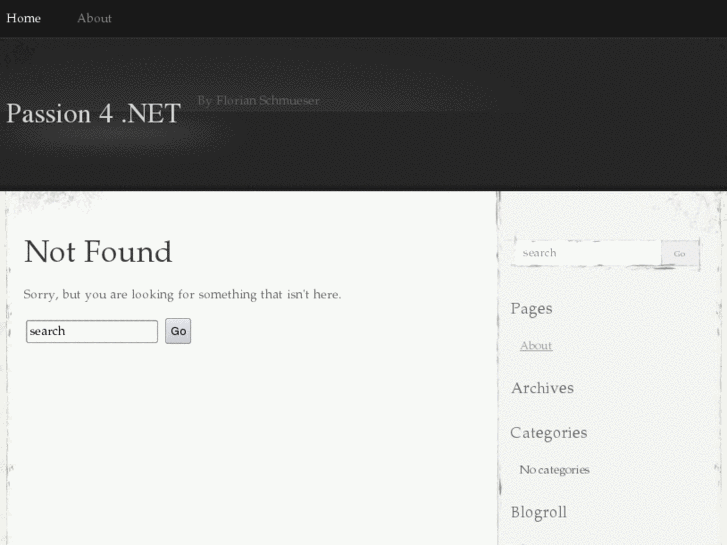This screenshot has height=545, width=727.
Task: Focus the search field below the error message
Action: point(92,331)
